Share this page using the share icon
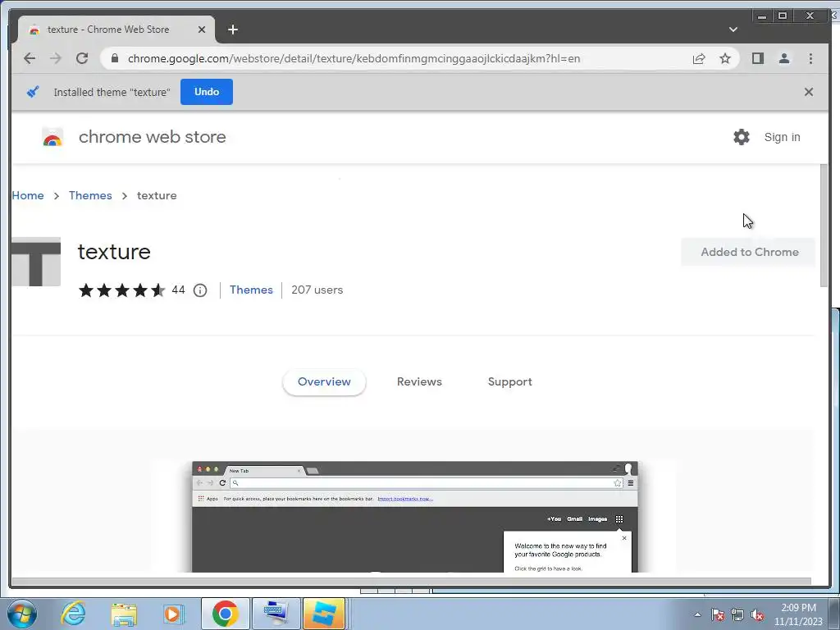 (699, 58)
